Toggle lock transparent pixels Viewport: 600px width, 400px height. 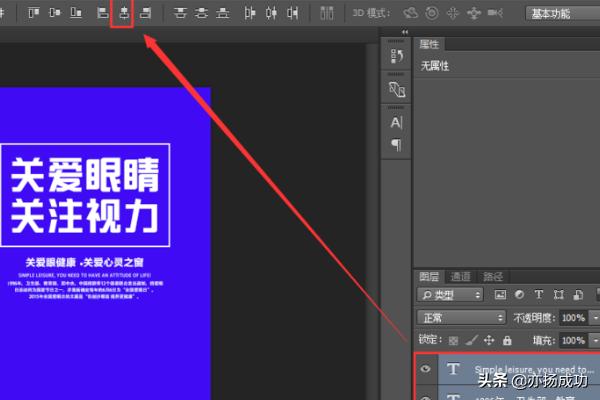coord(453,340)
